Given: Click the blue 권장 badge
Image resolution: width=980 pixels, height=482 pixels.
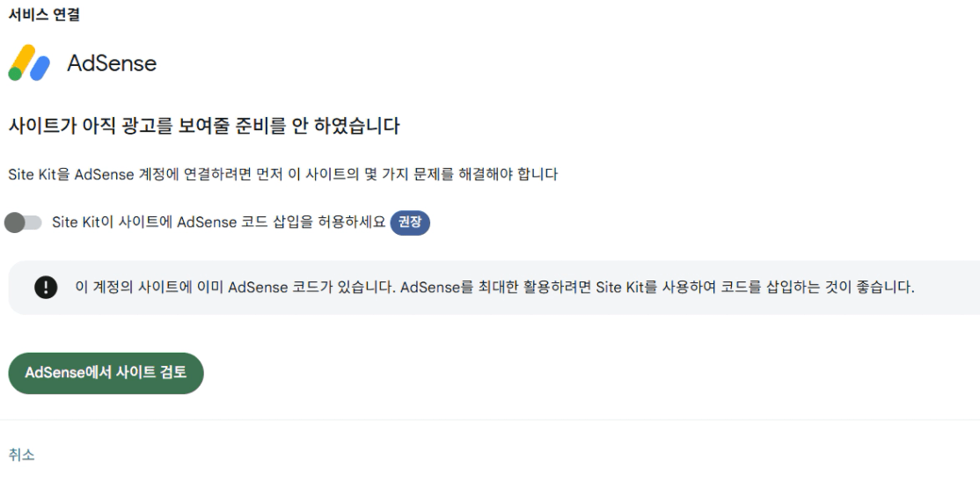Looking at the screenshot, I should click(410, 223).
